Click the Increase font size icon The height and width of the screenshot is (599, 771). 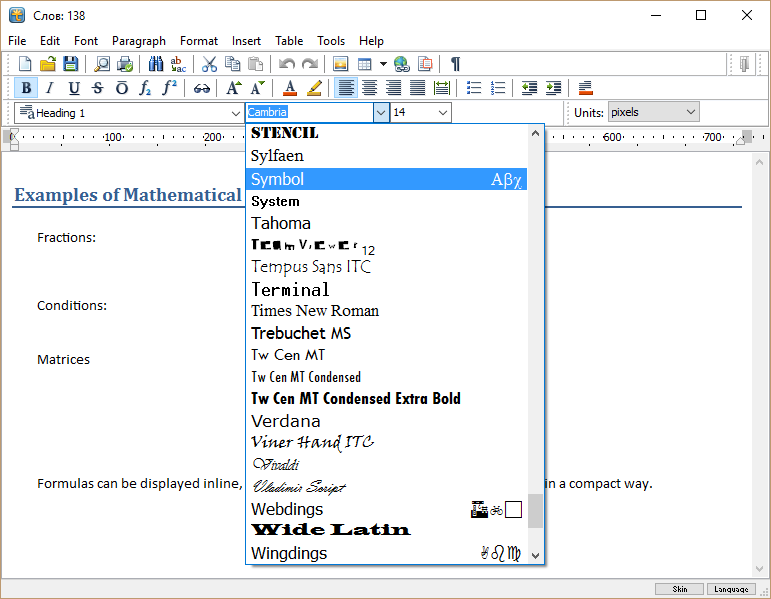coord(233,88)
